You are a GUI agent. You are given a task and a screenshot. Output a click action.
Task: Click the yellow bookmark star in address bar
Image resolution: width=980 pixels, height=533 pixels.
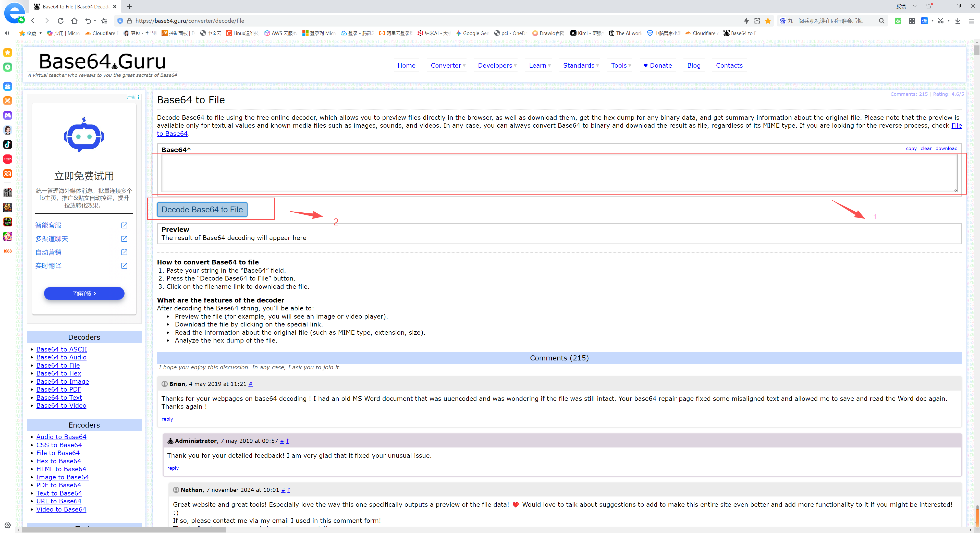tap(768, 21)
